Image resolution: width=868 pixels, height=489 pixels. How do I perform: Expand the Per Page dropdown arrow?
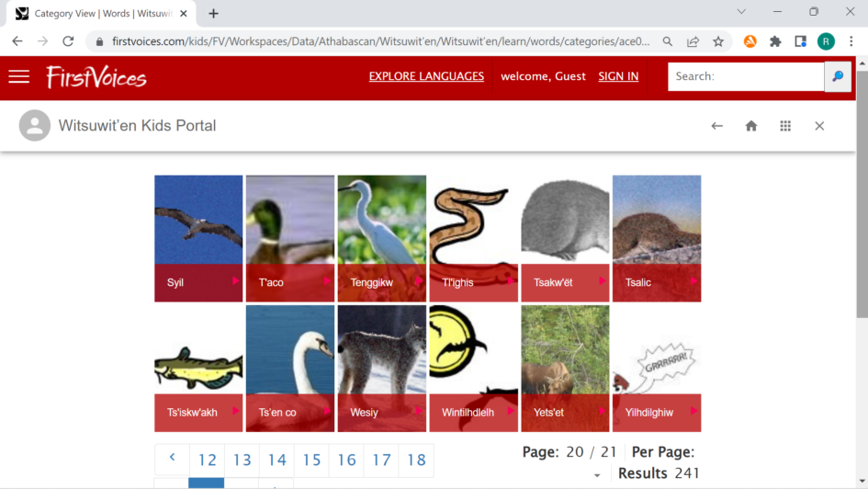(597, 475)
